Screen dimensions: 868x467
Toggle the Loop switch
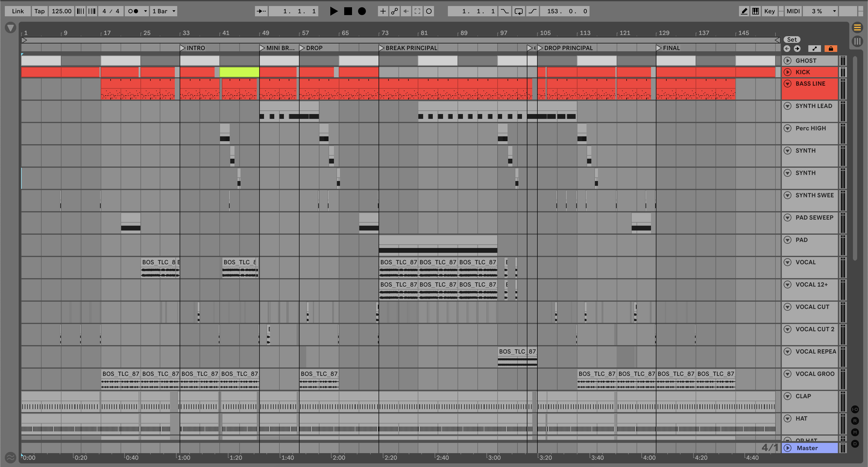tap(519, 11)
